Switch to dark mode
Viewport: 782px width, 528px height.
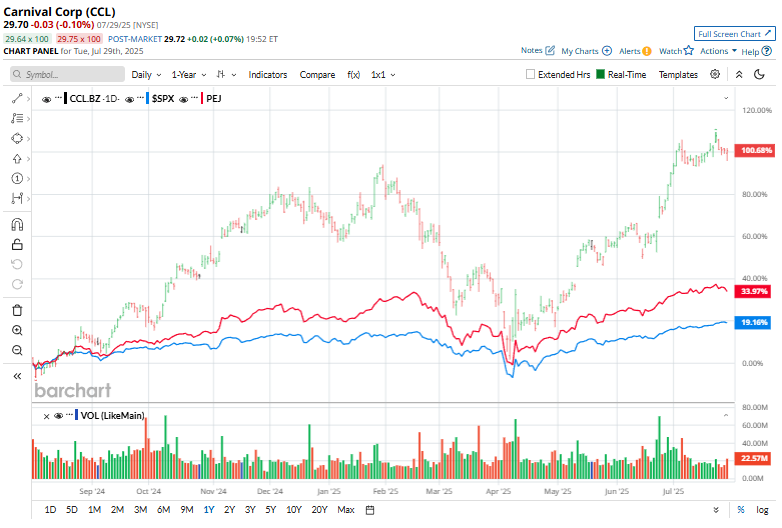[759, 74]
